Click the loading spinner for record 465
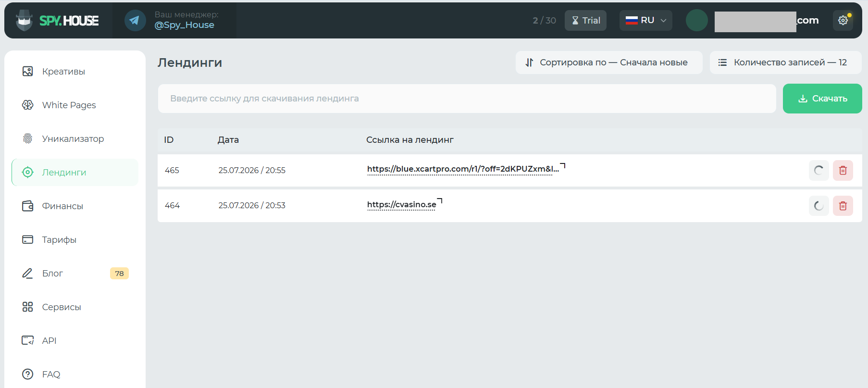Screen dimensions: 868x388 (819, 170)
